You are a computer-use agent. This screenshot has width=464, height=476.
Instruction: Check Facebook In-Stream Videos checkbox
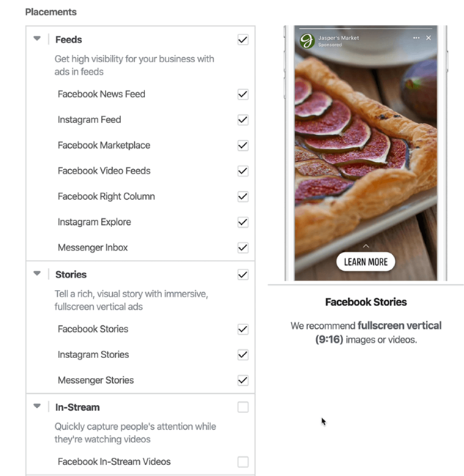243,462
